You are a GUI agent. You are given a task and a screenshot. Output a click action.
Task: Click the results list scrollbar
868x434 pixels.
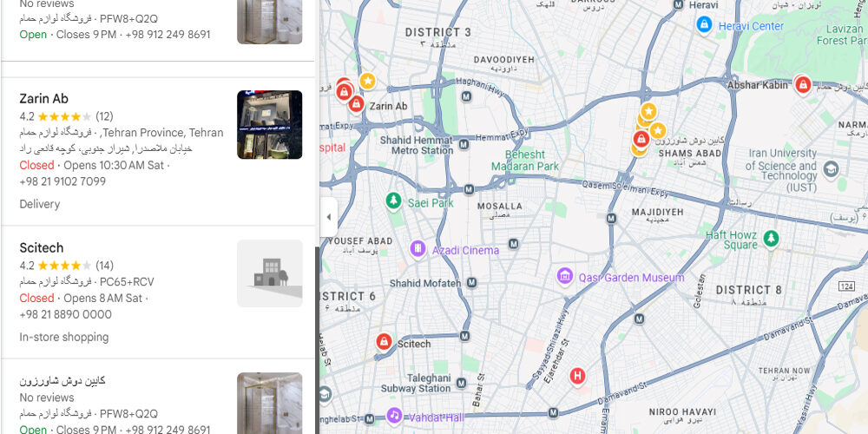[317, 340]
